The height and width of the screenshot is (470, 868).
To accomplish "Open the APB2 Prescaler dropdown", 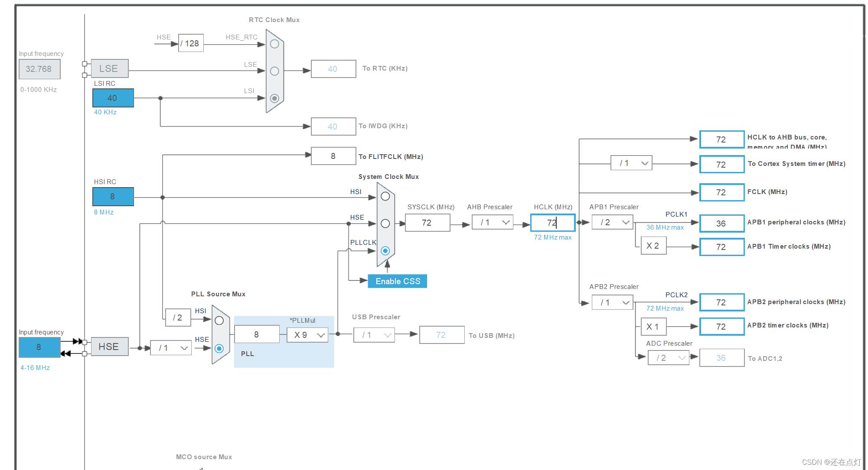I will coord(613,302).
